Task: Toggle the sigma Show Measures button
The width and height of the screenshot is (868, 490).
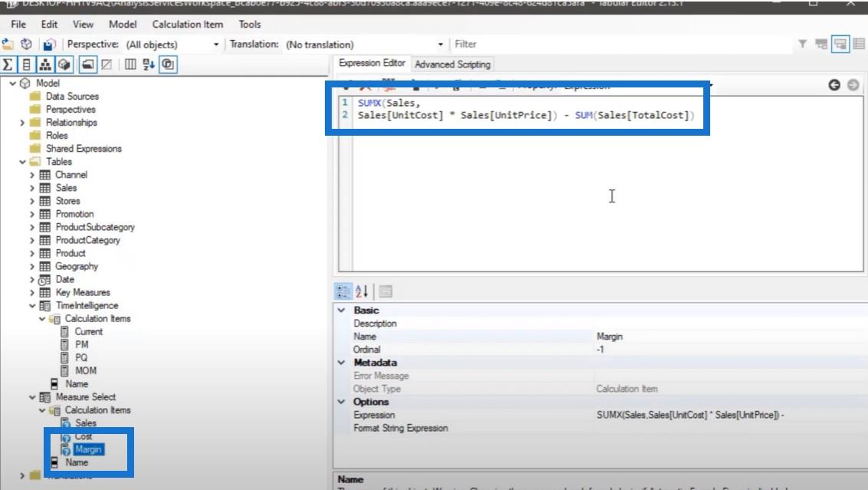Action: [8, 64]
